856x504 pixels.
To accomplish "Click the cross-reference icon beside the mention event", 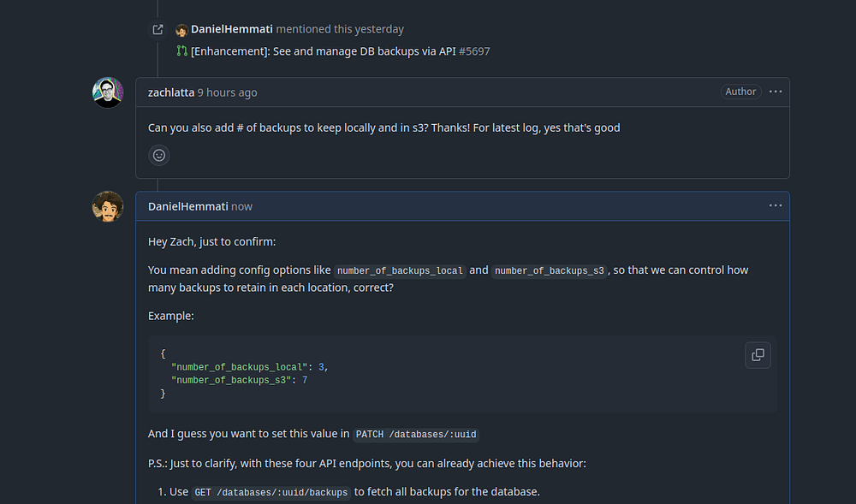I will (158, 29).
